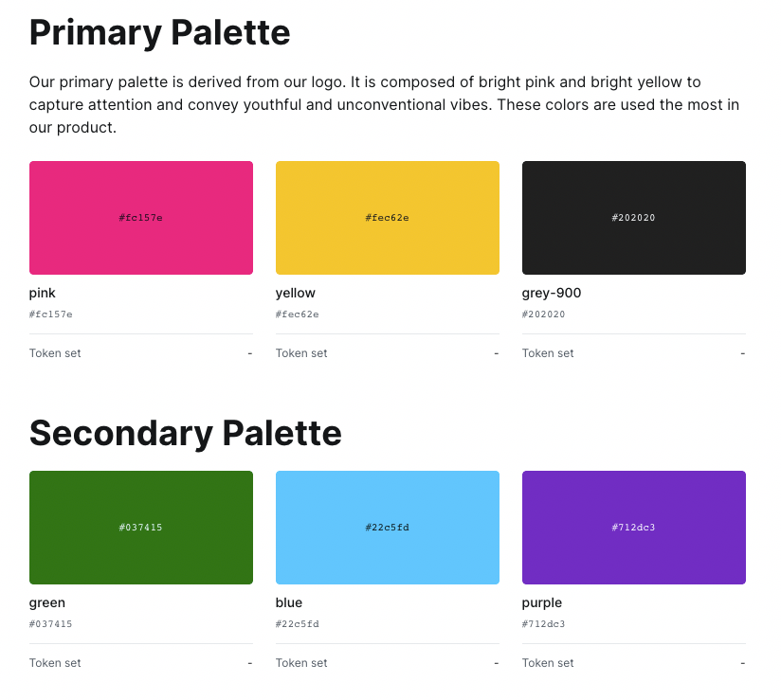Click the 'pink' color name label
This screenshot has width=781, height=700.
pos(43,294)
